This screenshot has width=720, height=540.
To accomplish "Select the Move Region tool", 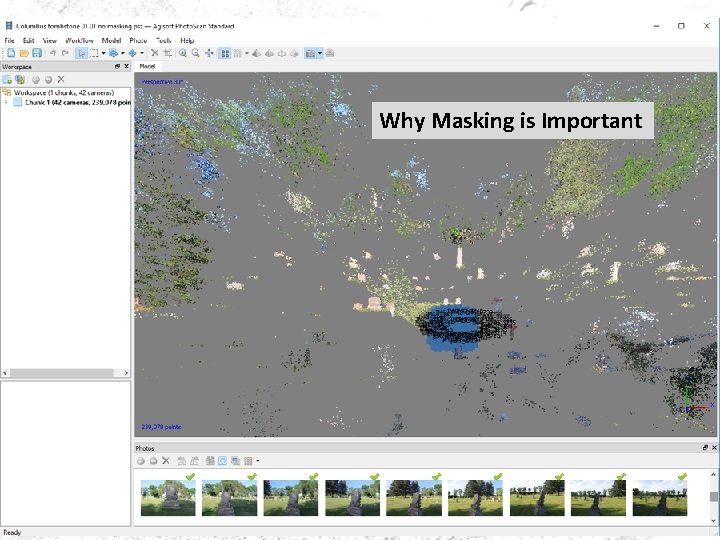I will 113,53.
